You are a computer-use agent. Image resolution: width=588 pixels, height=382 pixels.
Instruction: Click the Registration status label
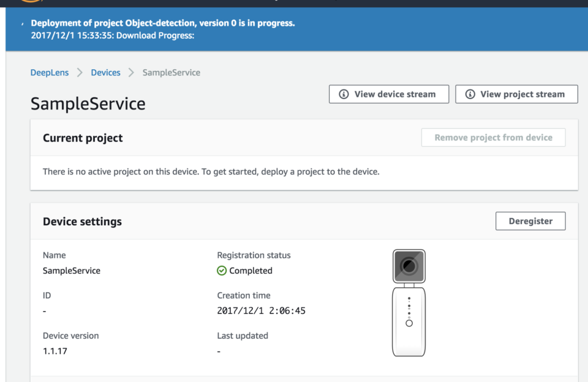(254, 255)
